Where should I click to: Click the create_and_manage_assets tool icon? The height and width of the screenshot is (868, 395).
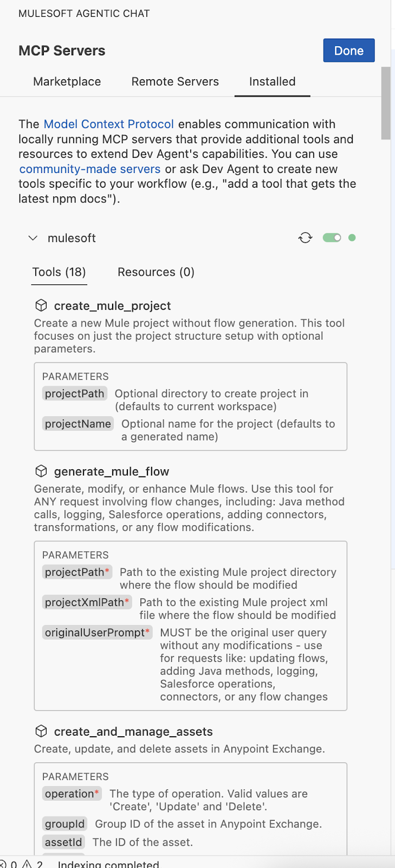(x=41, y=731)
